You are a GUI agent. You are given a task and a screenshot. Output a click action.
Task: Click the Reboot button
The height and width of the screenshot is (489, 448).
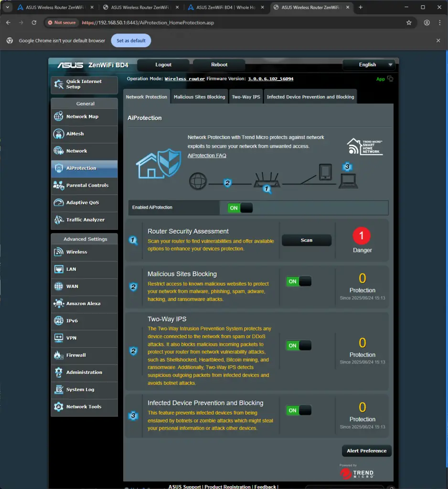click(219, 64)
